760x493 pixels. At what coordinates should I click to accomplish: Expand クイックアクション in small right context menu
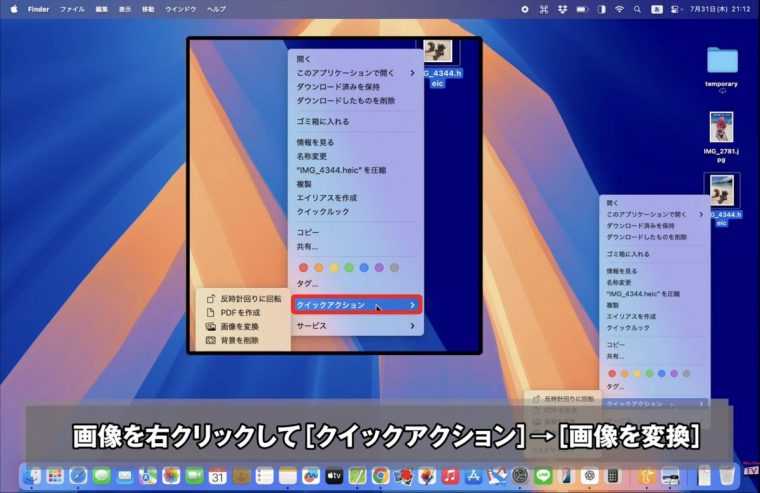[x=655, y=404]
